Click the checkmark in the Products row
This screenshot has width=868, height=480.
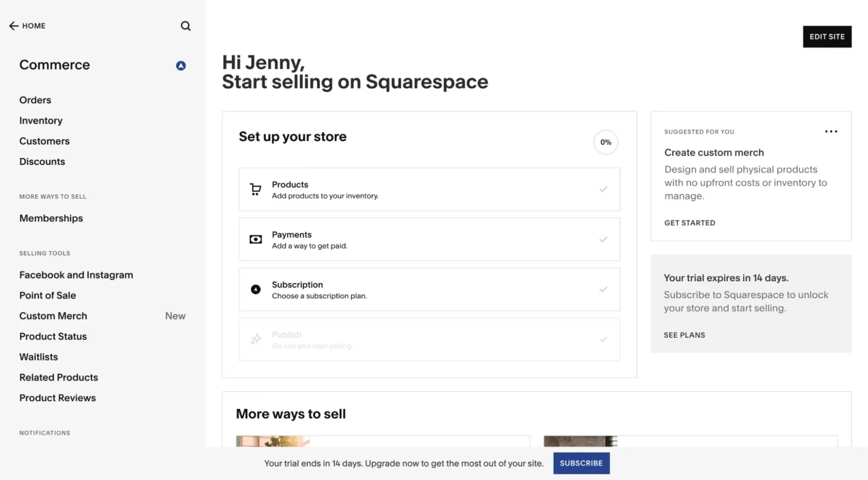tap(603, 189)
